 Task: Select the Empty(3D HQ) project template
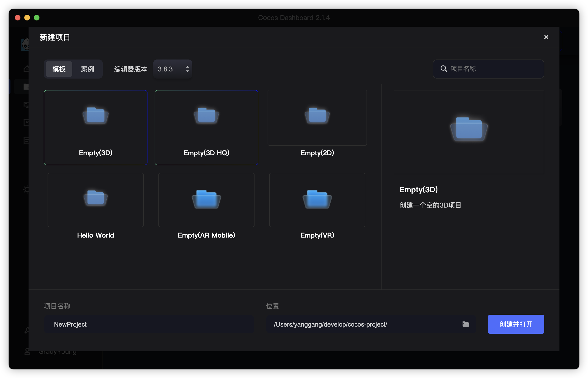click(206, 127)
